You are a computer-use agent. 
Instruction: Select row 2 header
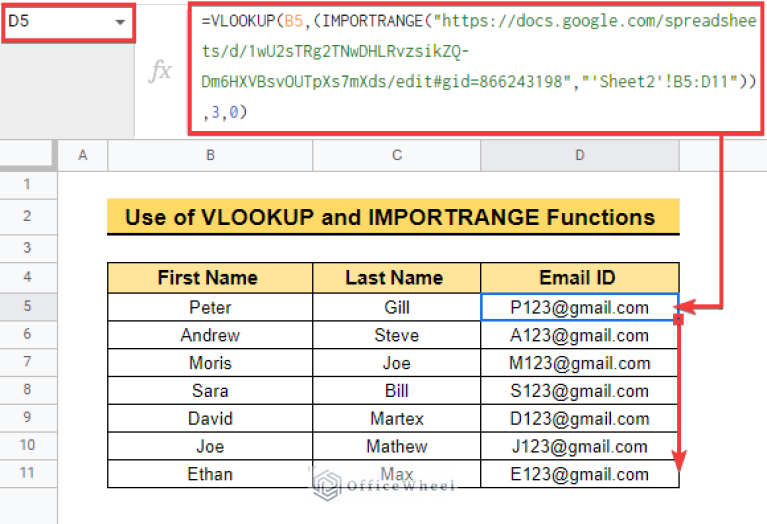coord(27,216)
